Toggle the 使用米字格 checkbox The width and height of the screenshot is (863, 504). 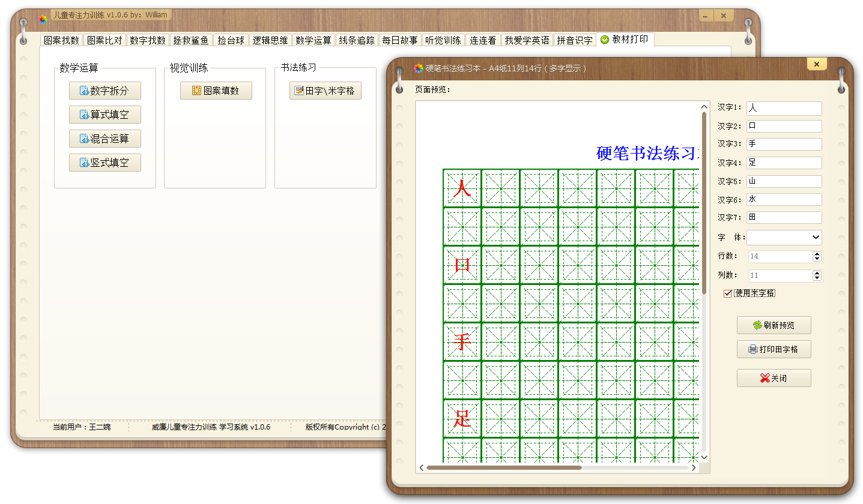[x=727, y=293]
